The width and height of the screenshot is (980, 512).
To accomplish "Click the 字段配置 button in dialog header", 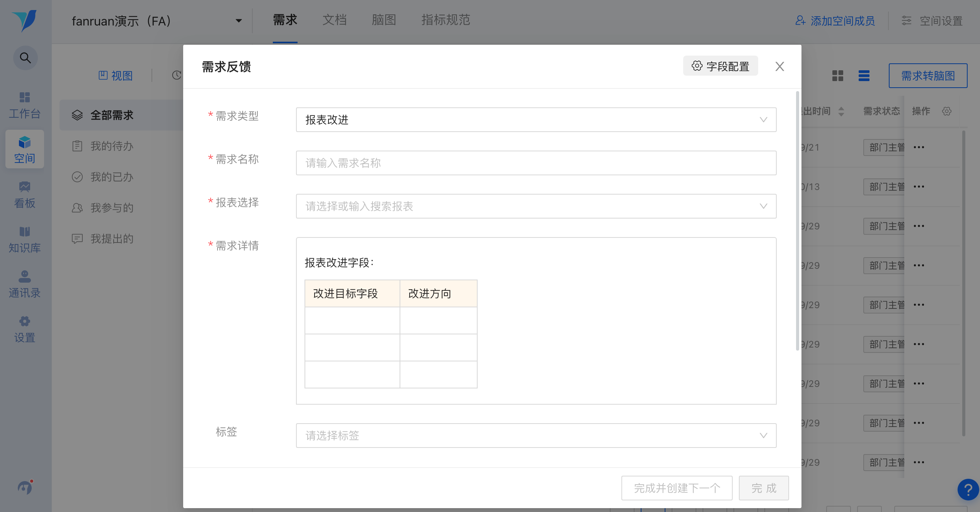I will pyautogui.click(x=720, y=66).
